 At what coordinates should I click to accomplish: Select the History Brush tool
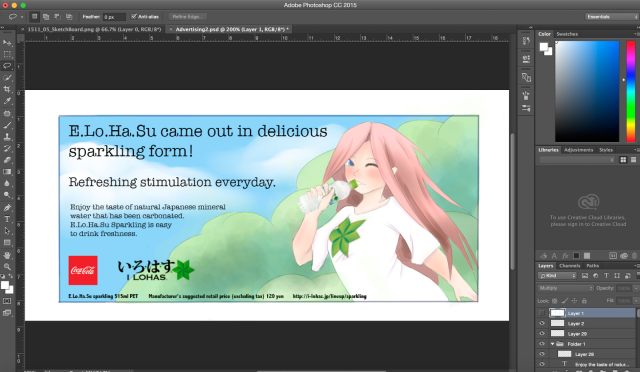click(x=7, y=148)
